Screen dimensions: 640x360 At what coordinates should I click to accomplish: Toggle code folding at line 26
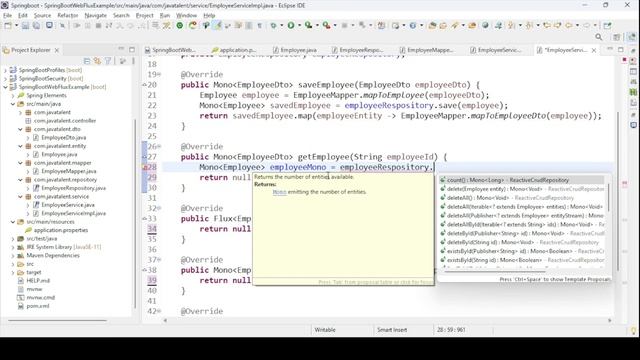[x=159, y=146]
